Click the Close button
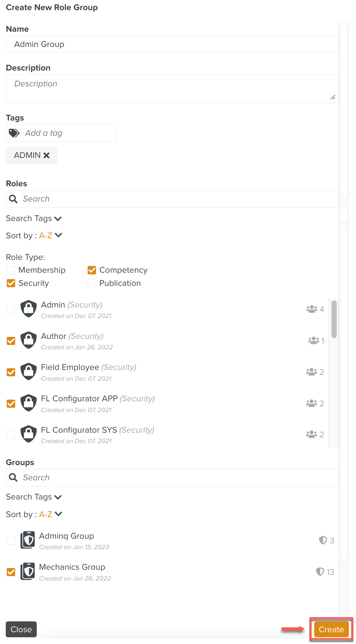This screenshot has height=644, width=356. (x=21, y=629)
